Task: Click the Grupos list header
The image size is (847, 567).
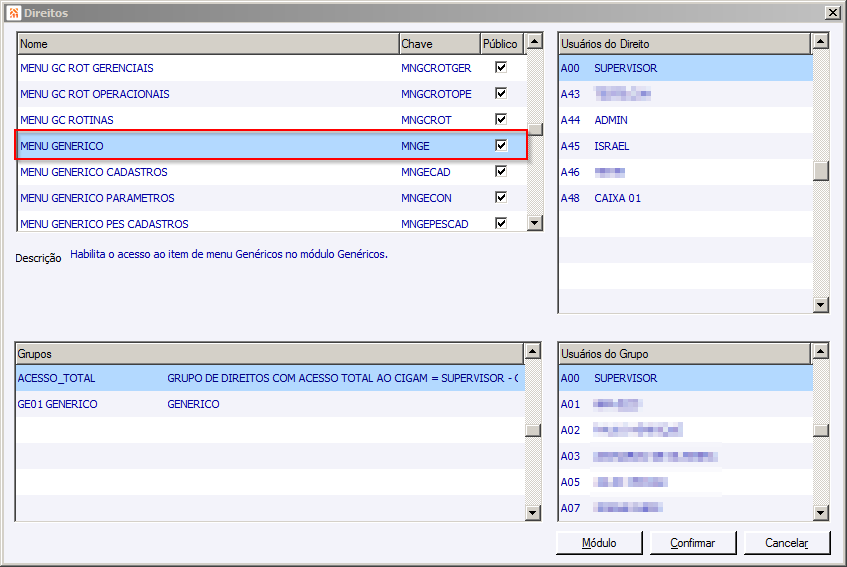Action: pyautogui.click(x=270, y=354)
